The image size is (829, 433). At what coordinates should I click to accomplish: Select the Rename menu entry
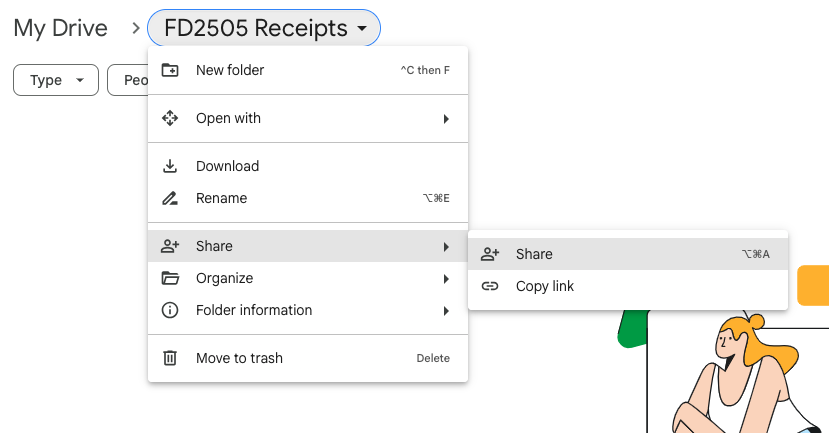tap(221, 198)
